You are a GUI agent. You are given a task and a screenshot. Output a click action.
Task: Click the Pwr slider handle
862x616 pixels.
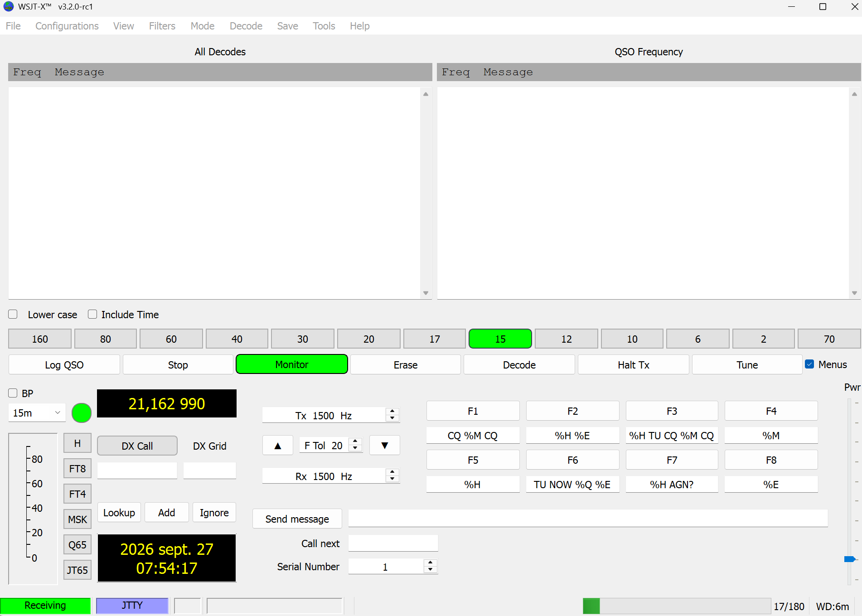tap(850, 559)
